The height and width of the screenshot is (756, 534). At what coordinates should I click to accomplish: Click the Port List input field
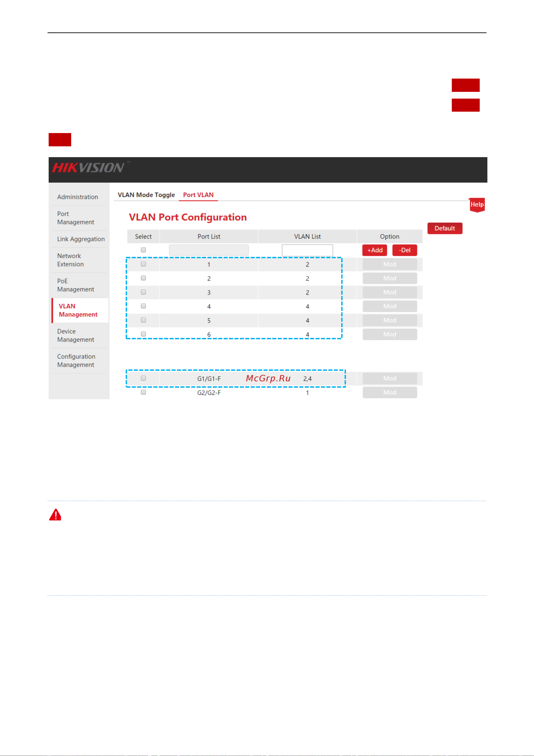(x=209, y=250)
